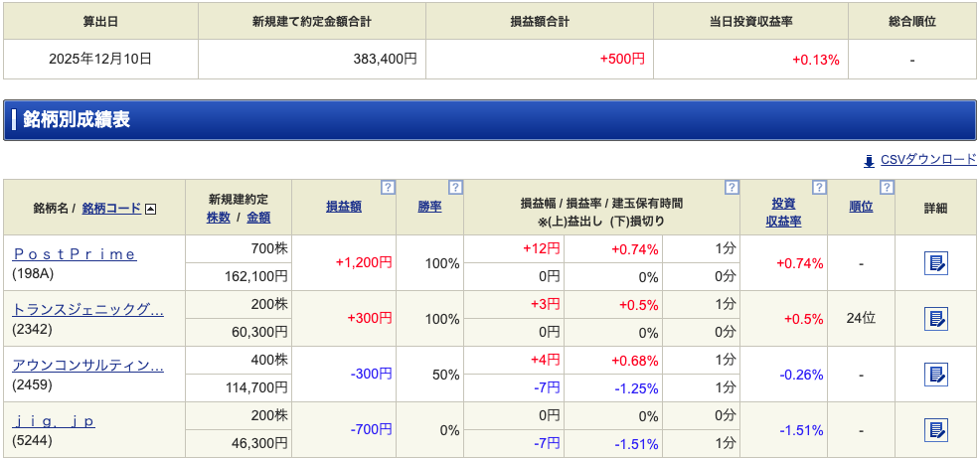Click help icon above 損益幅 column
The width and height of the screenshot is (980, 458).
pyautogui.click(x=732, y=187)
